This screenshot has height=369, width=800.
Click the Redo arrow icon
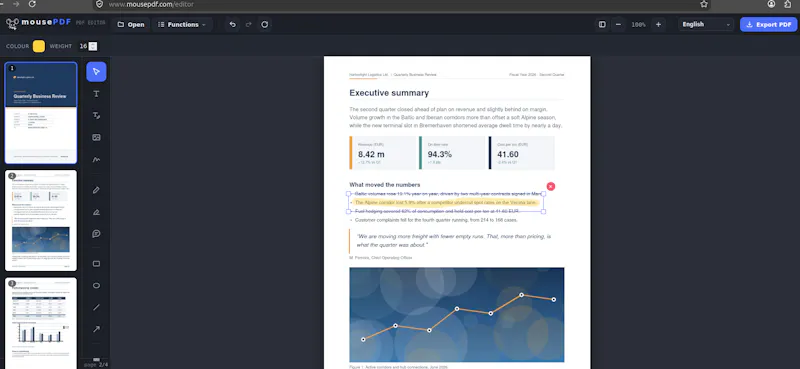pos(248,24)
